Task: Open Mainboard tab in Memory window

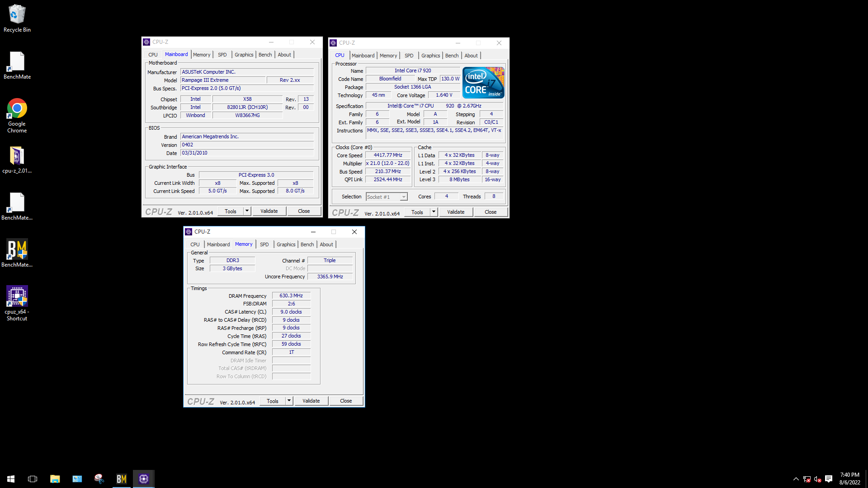Action: click(218, 244)
